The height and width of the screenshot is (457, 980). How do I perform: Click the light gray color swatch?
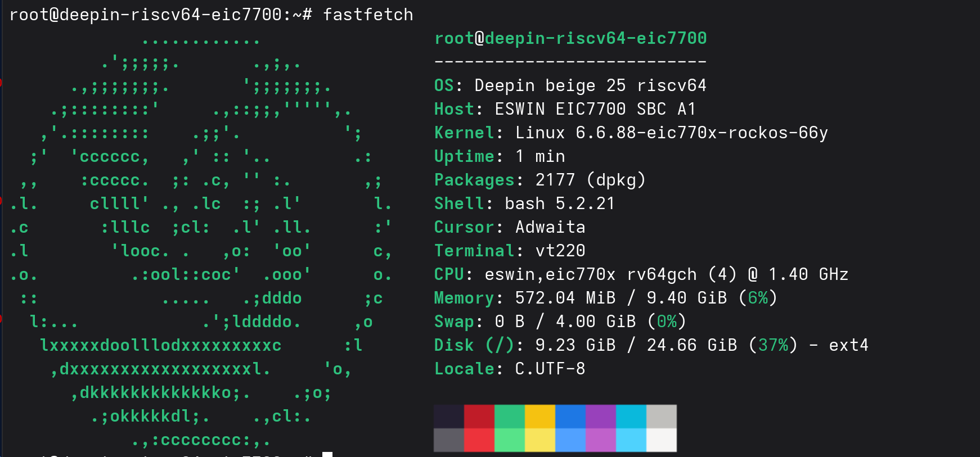[x=662, y=417]
